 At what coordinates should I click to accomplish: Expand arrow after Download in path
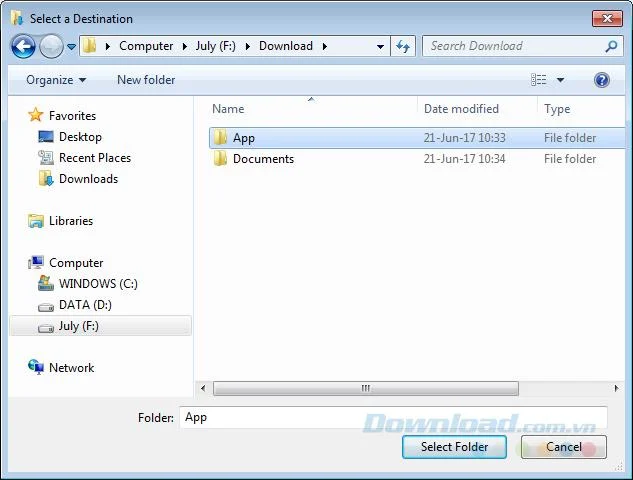tap(325, 46)
